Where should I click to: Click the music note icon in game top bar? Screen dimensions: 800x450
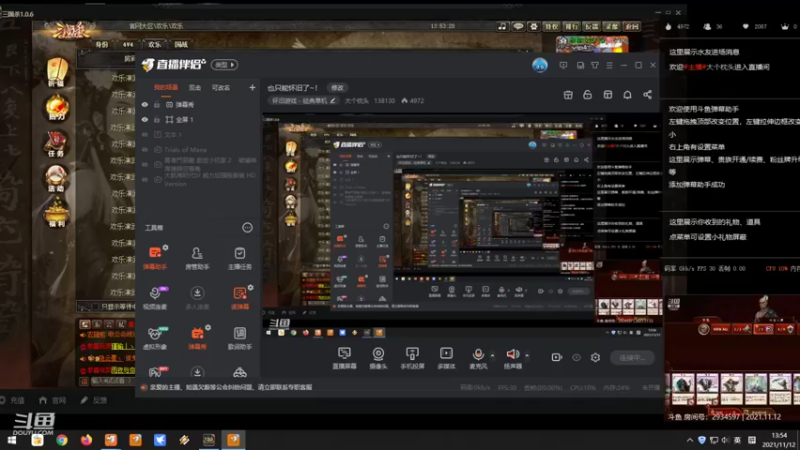point(502,26)
